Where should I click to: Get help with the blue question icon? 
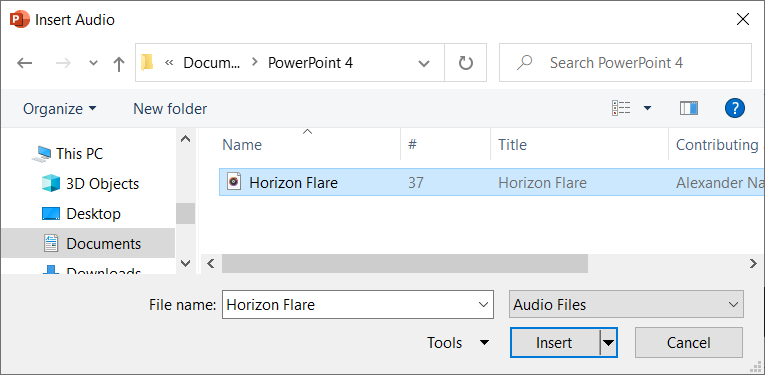pos(735,108)
